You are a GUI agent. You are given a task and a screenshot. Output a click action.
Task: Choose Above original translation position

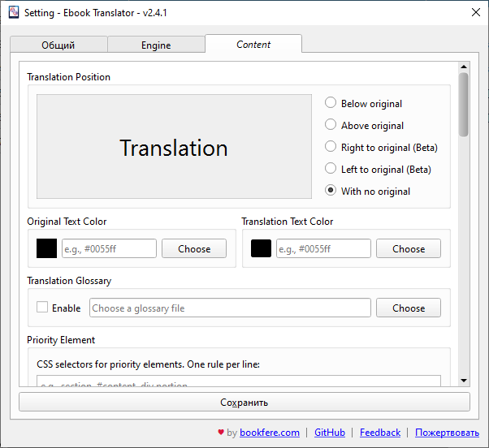[331, 125]
